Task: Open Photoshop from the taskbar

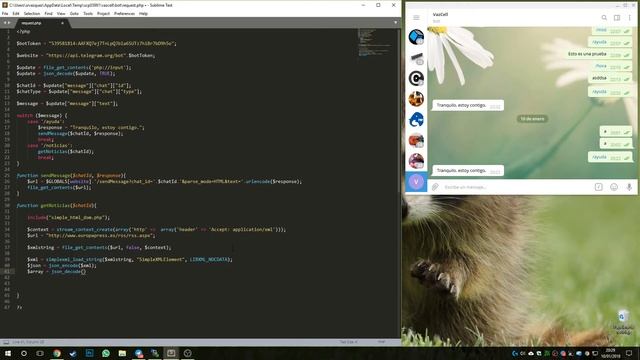Action: [89, 353]
